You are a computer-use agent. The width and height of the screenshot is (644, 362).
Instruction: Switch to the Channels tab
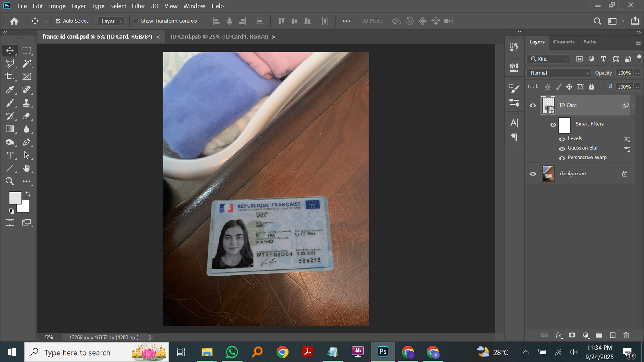click(563, 42)
